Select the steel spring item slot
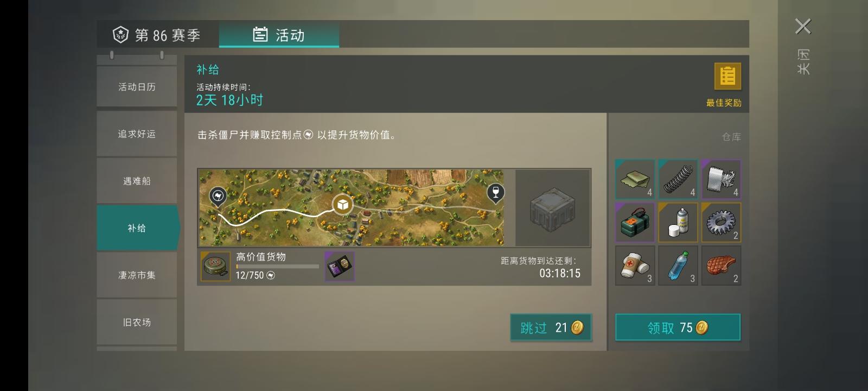 [678, 179]
